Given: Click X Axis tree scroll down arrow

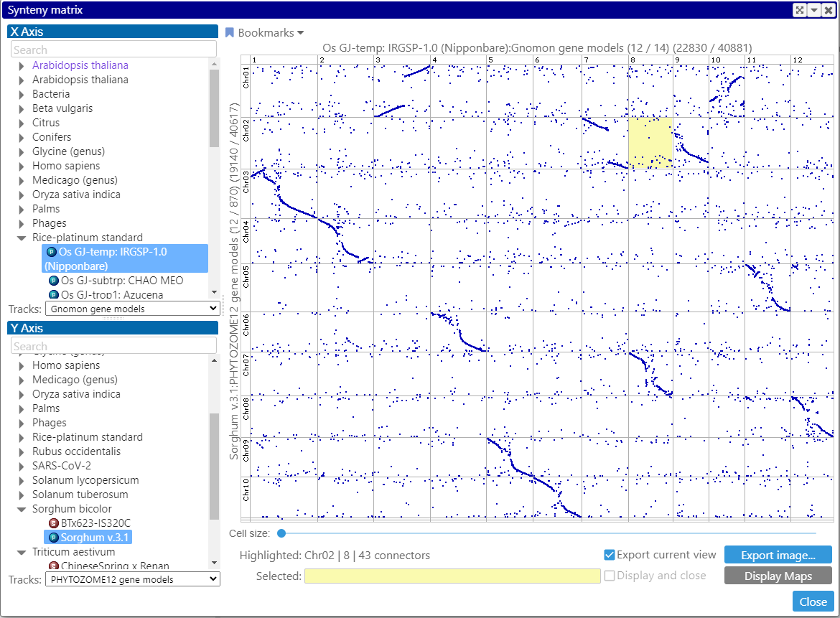Looking at the screenshot, I should coord(214,292).
